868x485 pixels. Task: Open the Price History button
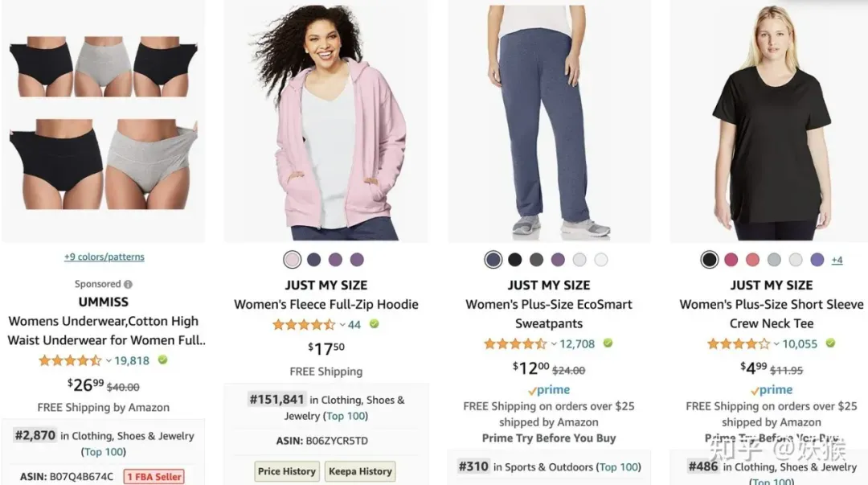coord(287,471)
